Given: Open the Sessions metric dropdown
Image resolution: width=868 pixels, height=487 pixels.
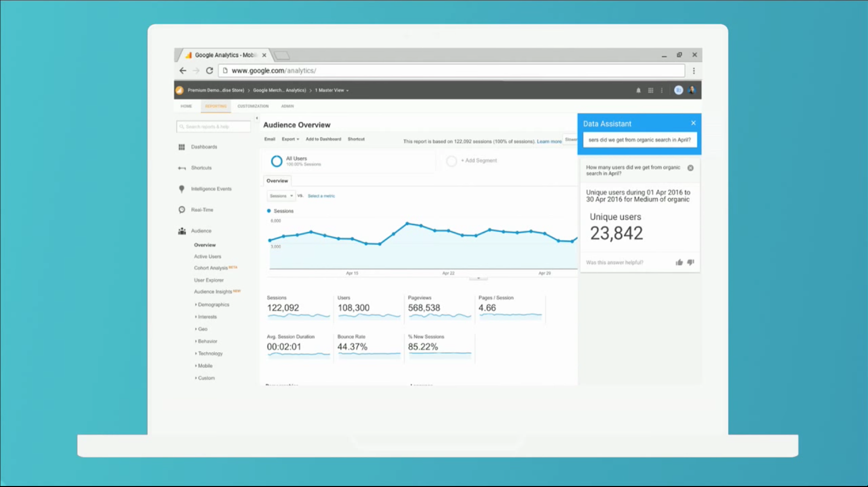Looking at the screenshot, I should [x=281, y=196].
